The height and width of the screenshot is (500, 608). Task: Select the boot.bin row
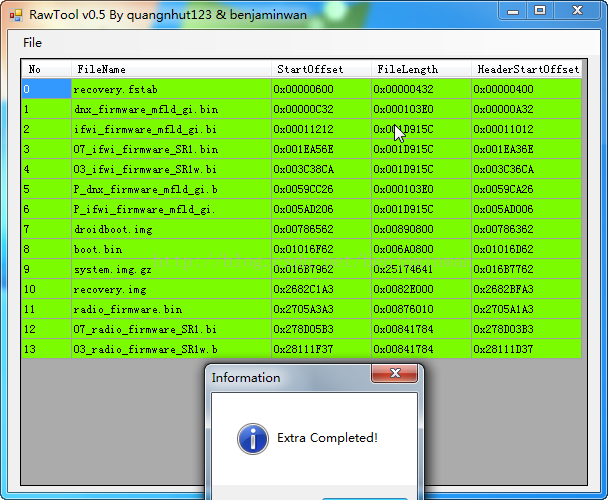(x=98, y=249)
